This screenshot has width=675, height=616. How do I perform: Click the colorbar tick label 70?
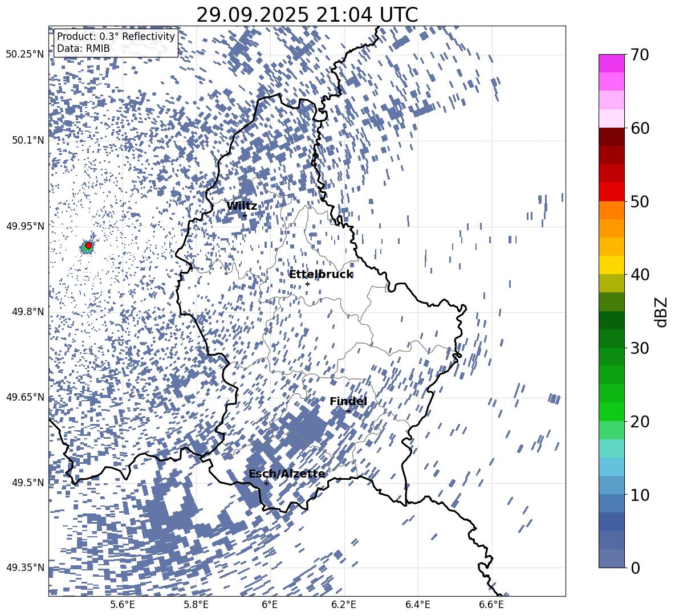pos(640,55)
